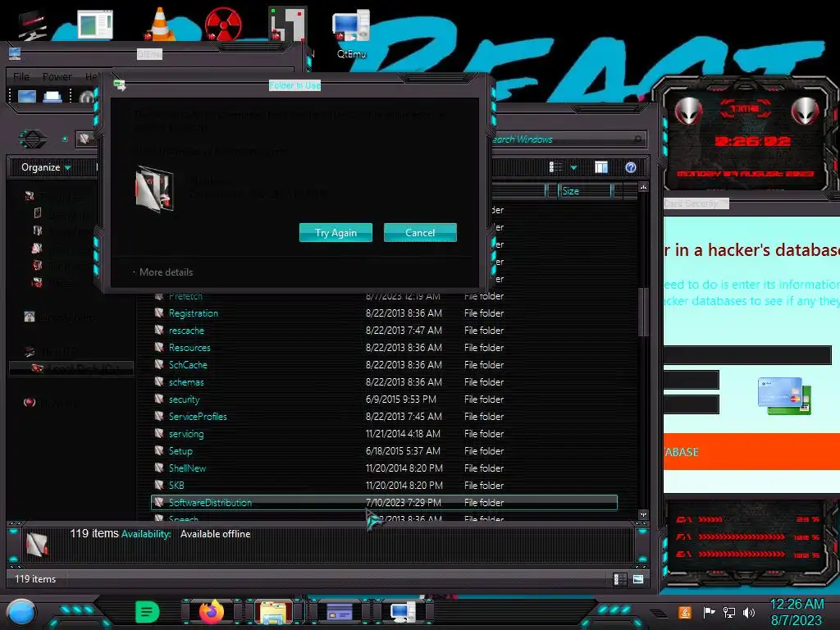Click the Try Again button
The height and width of the screenshot is (630, 840).
[x=336, y=232]
